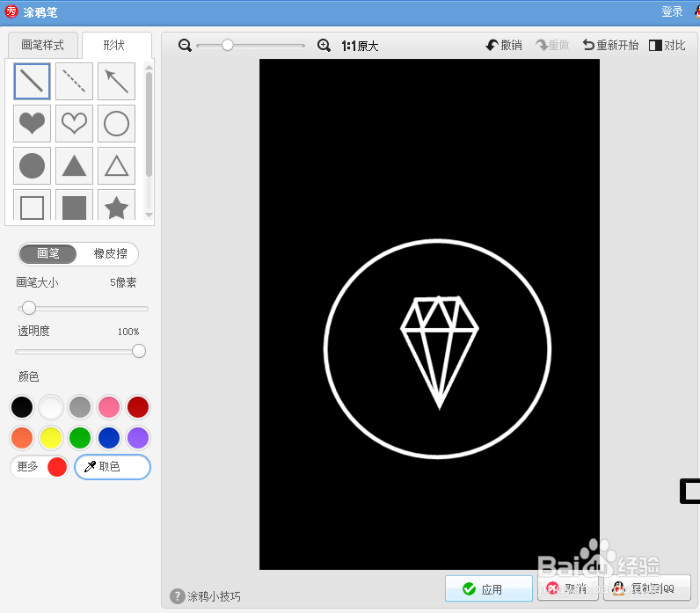Image resolution: width=700 pixels, height=613 pixels.
Task: Open 更多 for more colors
Action: pyautogui.click(x=40, y=467)
